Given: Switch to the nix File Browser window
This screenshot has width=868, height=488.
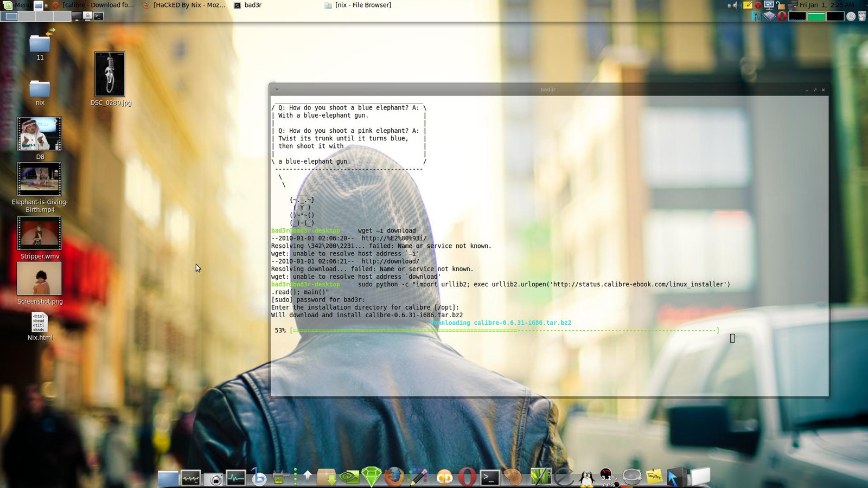Looking at the screenshot, I should 358,5.
